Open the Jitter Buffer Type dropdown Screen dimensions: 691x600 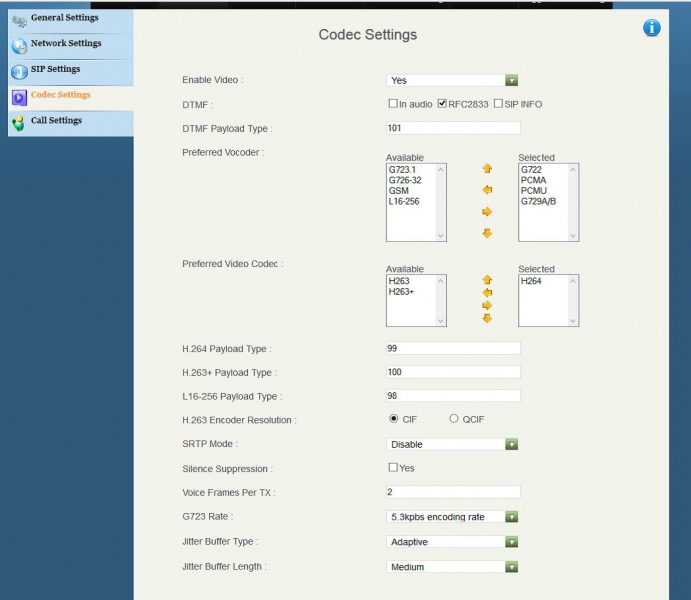(x=452, y=542)
